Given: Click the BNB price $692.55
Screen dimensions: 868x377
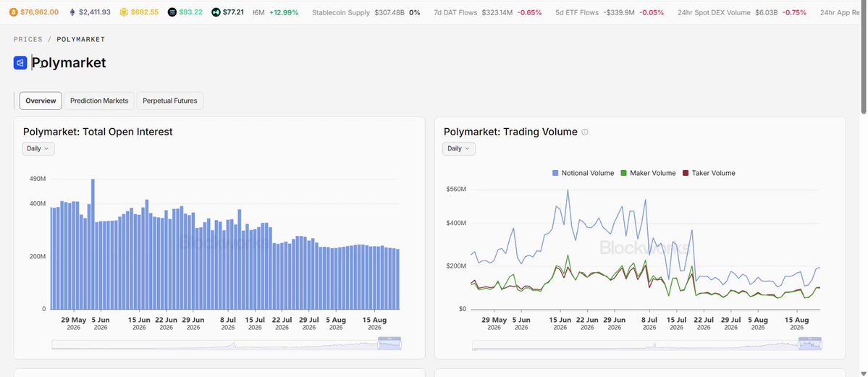Looking at the screenshot, I should pos(145,12).
